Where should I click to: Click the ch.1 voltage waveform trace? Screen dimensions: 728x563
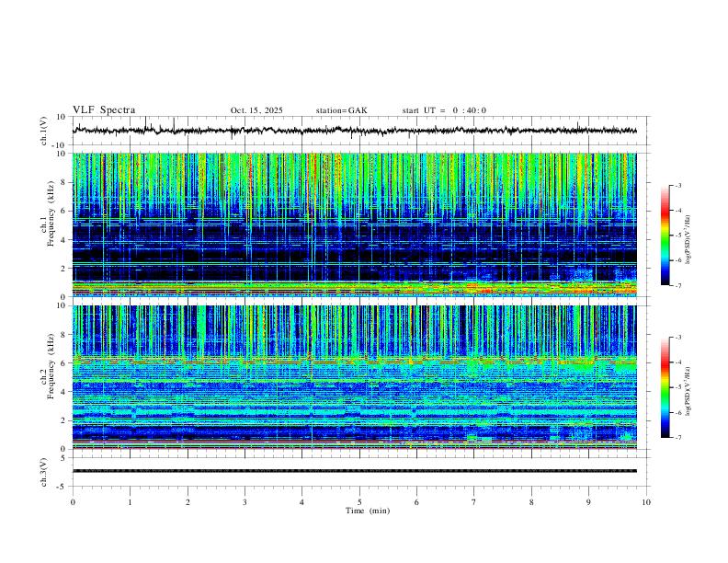point(354,131)
